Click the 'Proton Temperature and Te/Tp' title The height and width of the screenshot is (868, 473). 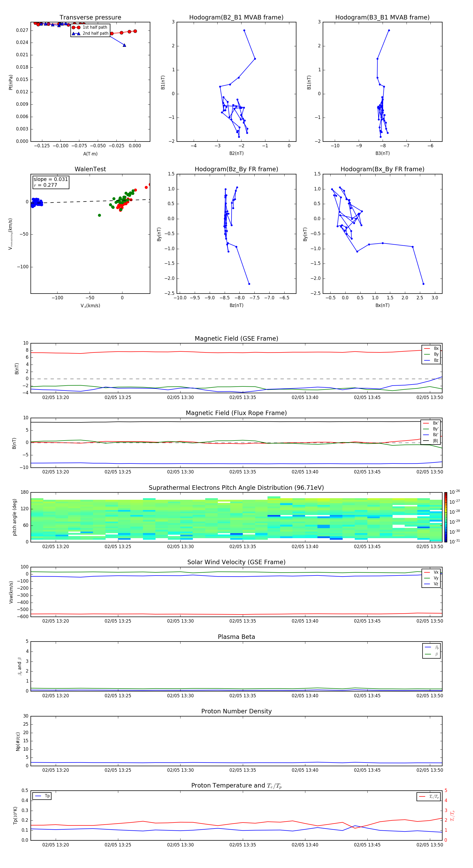[x=236, y=786]
